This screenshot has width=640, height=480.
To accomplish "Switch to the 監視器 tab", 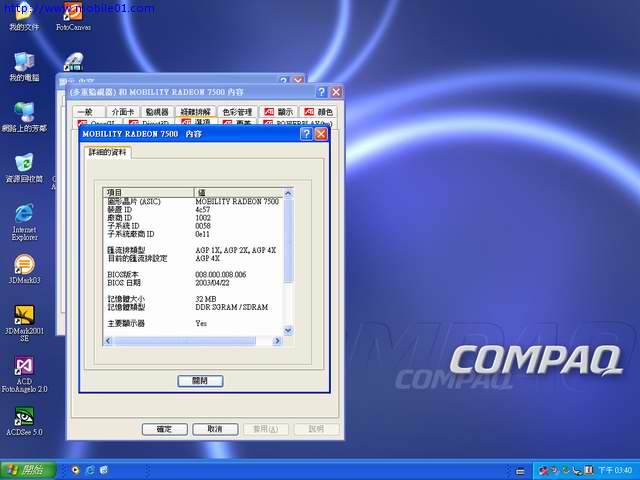I will (x=157, y=111).
